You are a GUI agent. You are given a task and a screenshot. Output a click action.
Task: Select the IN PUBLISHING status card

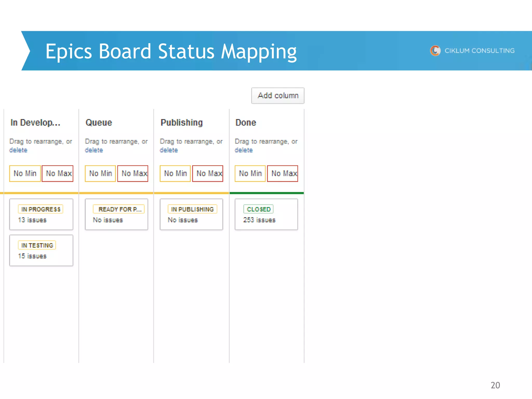tap(191, 214)
